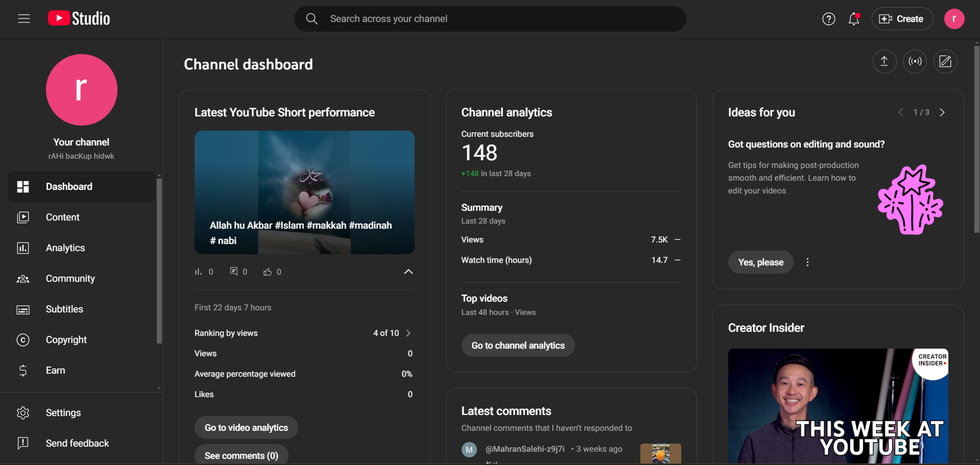Click the Yes, please button
The width and height of the screenshot is (980, 465).
click(760, 262)
